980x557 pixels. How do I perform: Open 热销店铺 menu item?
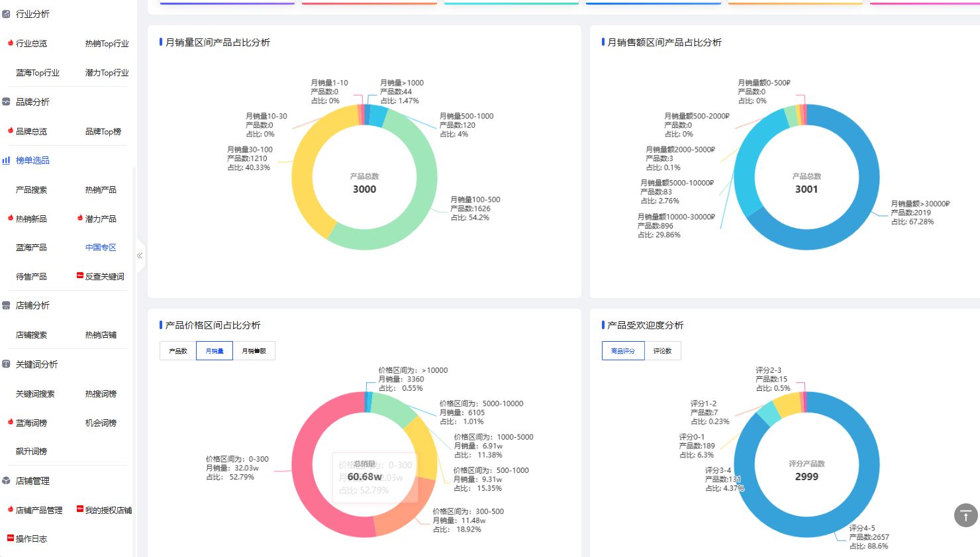click(101, 335)
